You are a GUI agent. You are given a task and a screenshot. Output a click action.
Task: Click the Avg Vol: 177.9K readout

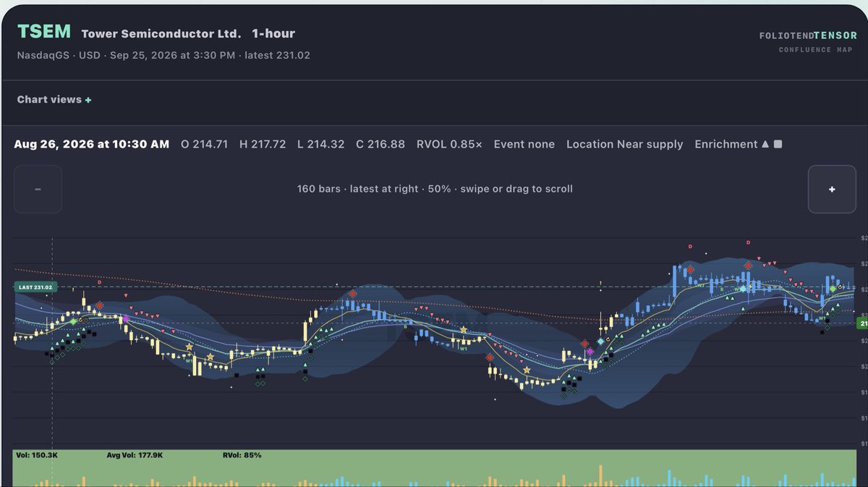click(x=136, y=455)
